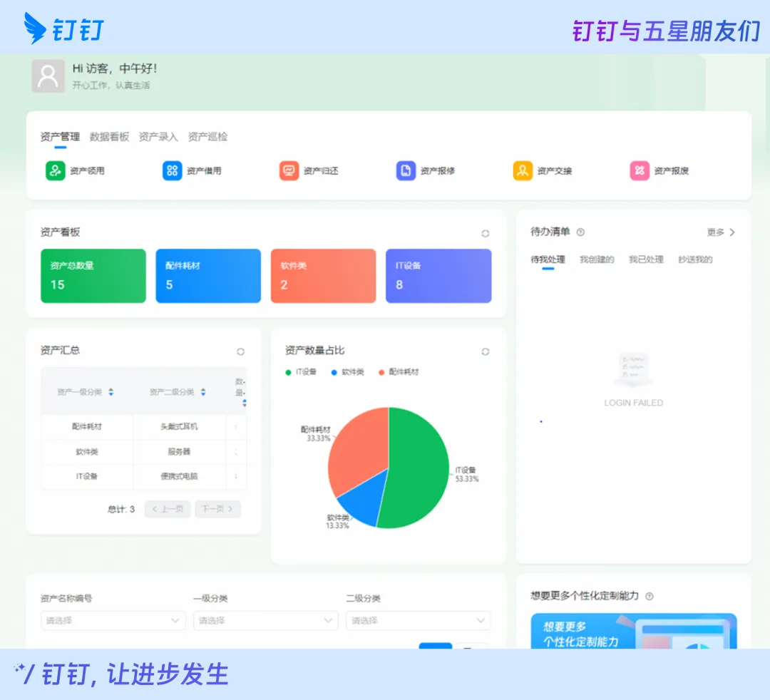Click the 33.33% 配件耗材 chart label
Viewport: 770px width, 700px height.
tap(316, 434)
